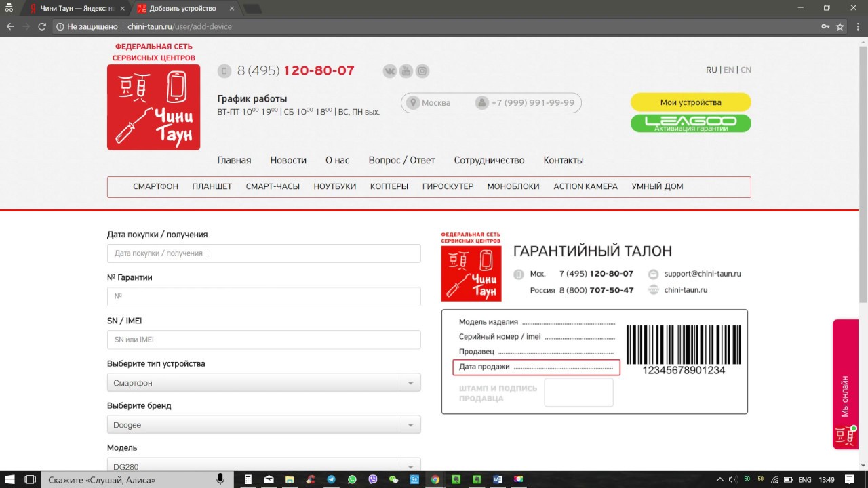Go back with the browser back arrow

pos(10,26)
